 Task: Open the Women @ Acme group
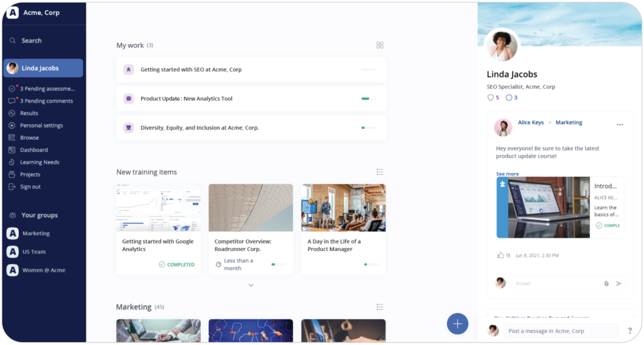point(43,270)
